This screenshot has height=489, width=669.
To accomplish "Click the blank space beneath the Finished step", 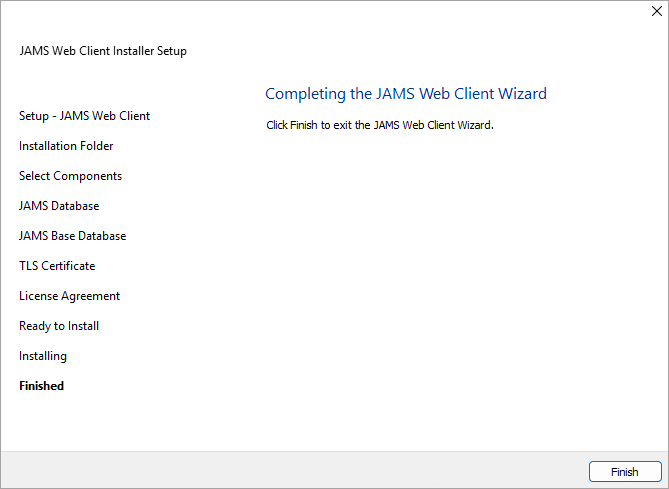I will click(x=85, y=420).
